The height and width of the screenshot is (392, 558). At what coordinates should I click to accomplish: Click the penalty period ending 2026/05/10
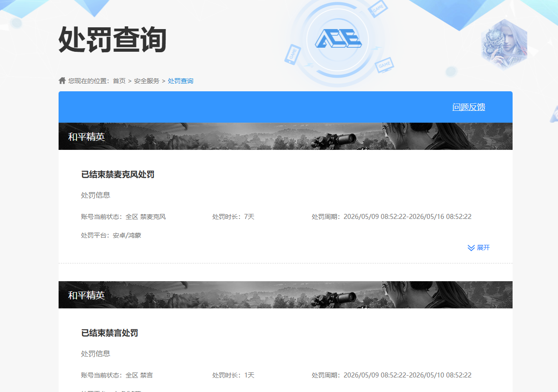pyautogui.click(x=391, y=375)
